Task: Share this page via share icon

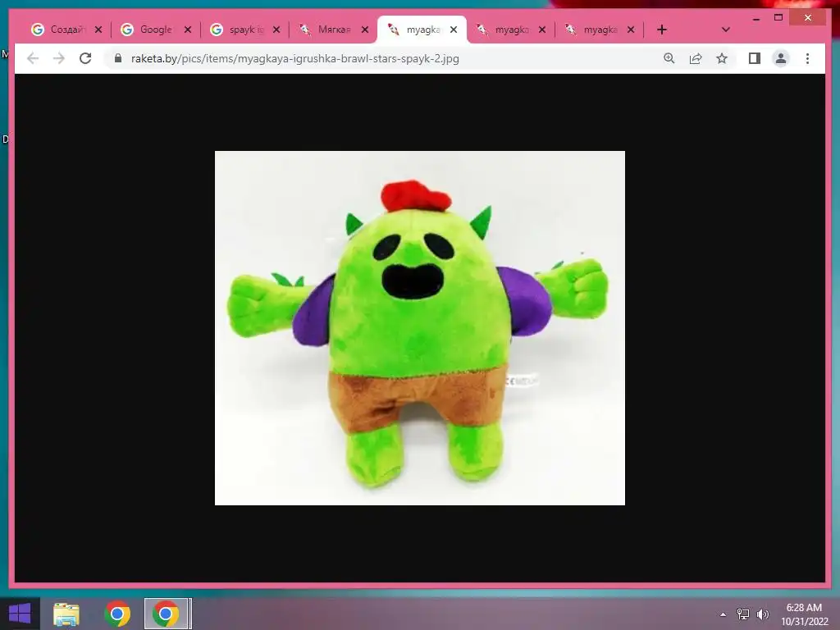Action: pyautogui.click(x=696, y=58)
